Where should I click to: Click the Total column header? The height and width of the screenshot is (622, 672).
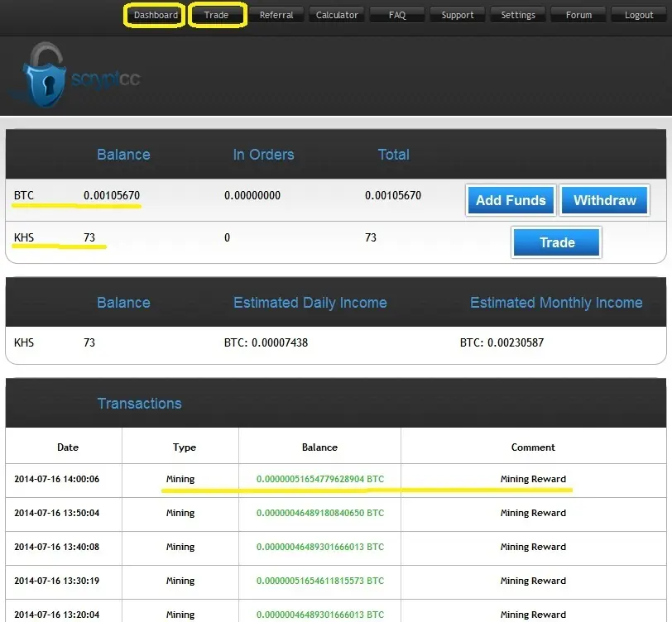tap(393, 154)
